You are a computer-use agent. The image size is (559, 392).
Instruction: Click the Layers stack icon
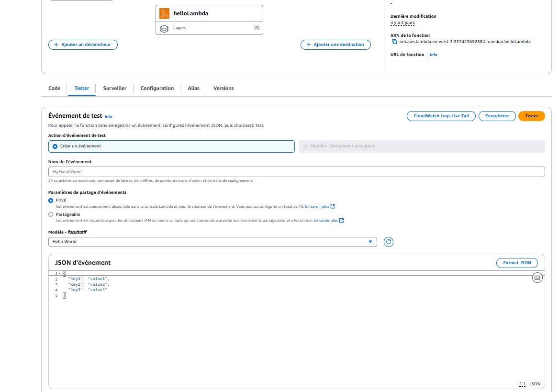[164, 28]
